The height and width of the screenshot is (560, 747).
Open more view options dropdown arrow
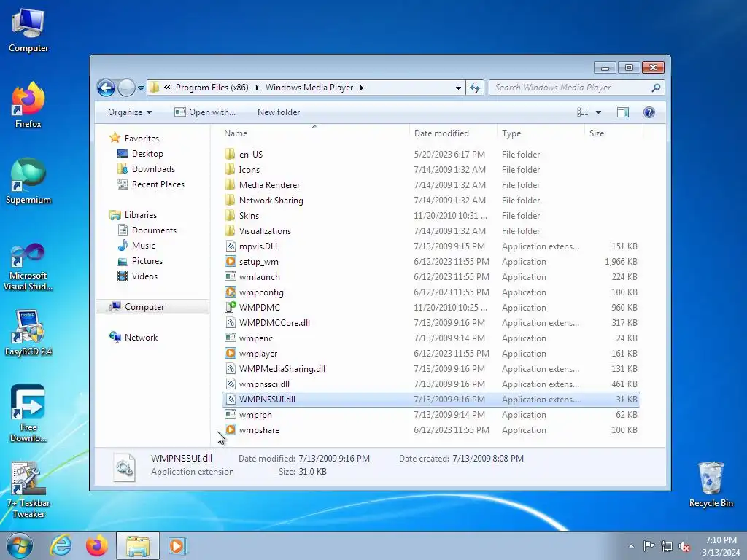598,112
